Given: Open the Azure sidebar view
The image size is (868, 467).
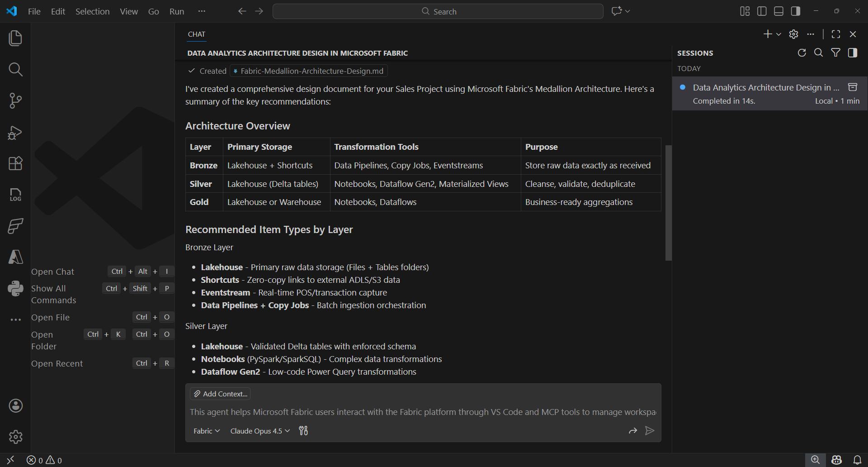Looking at the screenshot, I should tap(15, 257).
